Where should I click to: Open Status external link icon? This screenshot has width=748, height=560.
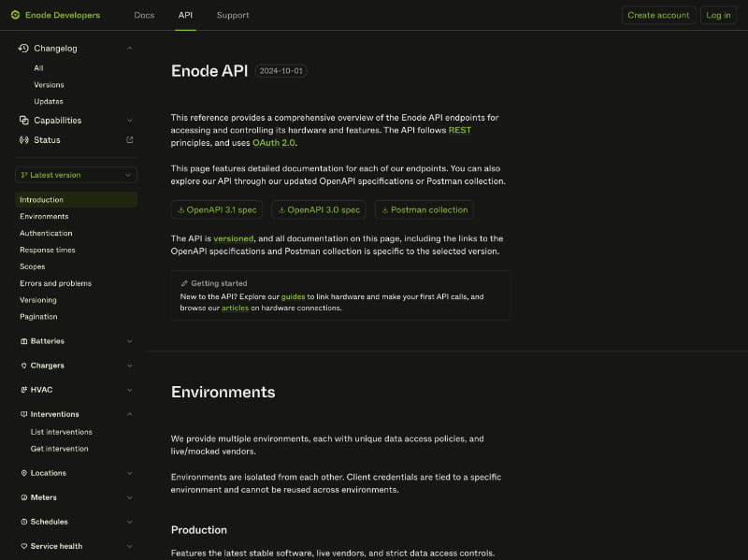click(x=129, y=139)
